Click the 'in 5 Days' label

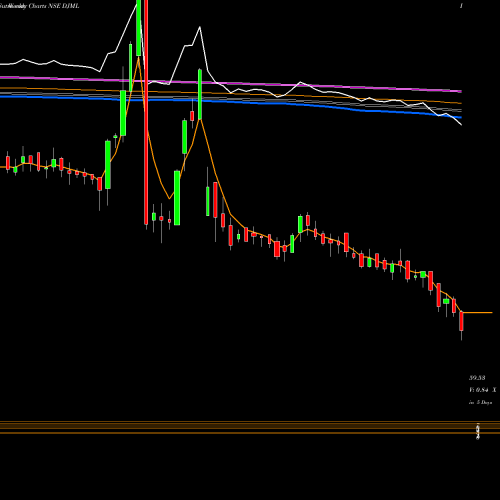480,402
